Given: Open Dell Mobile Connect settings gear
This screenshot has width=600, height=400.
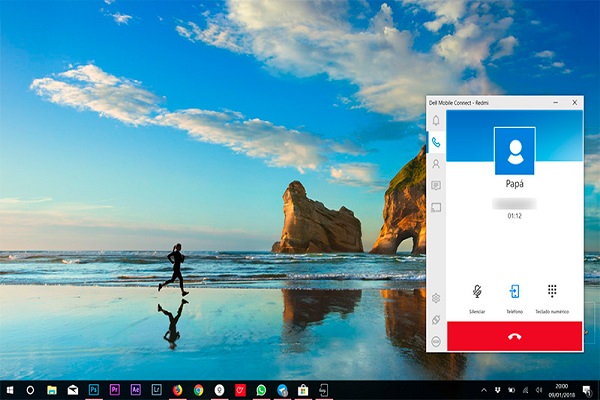Looking at the screenshot, I should 436,298.
